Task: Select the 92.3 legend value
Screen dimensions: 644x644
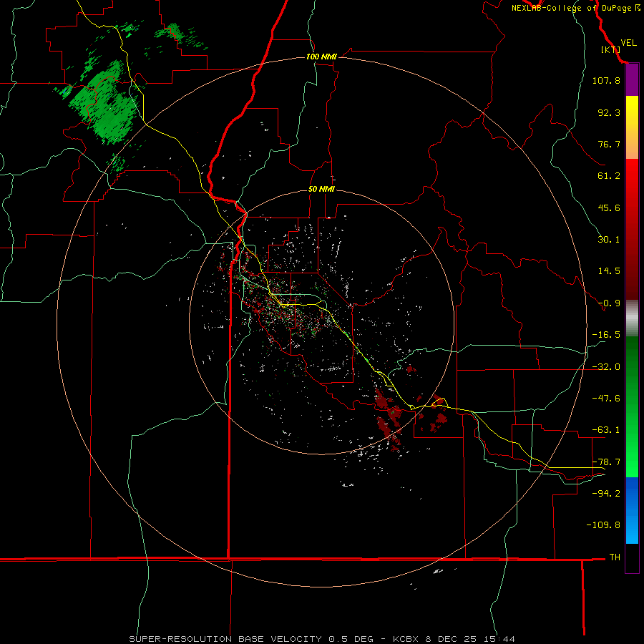Action: pyautogui.click(x=609, y=112)
